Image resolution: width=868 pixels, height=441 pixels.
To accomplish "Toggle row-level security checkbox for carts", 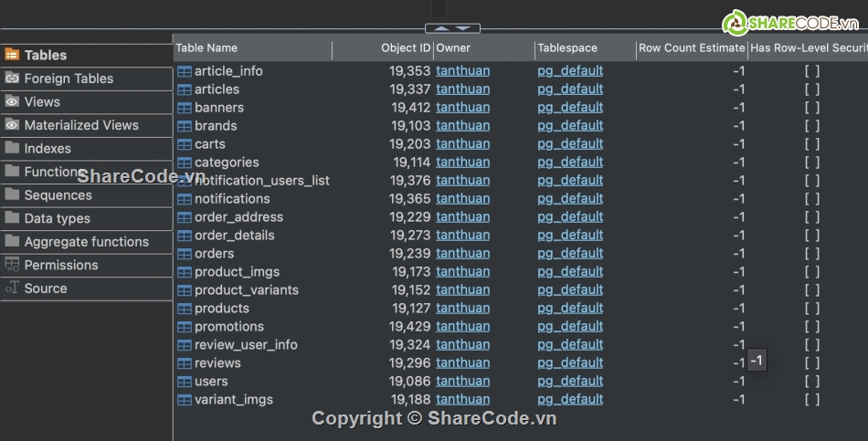I will pyautogui.click(x=812, y=144).
